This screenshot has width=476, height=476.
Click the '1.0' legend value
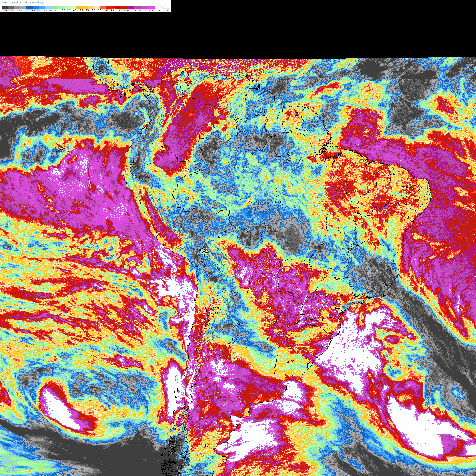[13, 10]
